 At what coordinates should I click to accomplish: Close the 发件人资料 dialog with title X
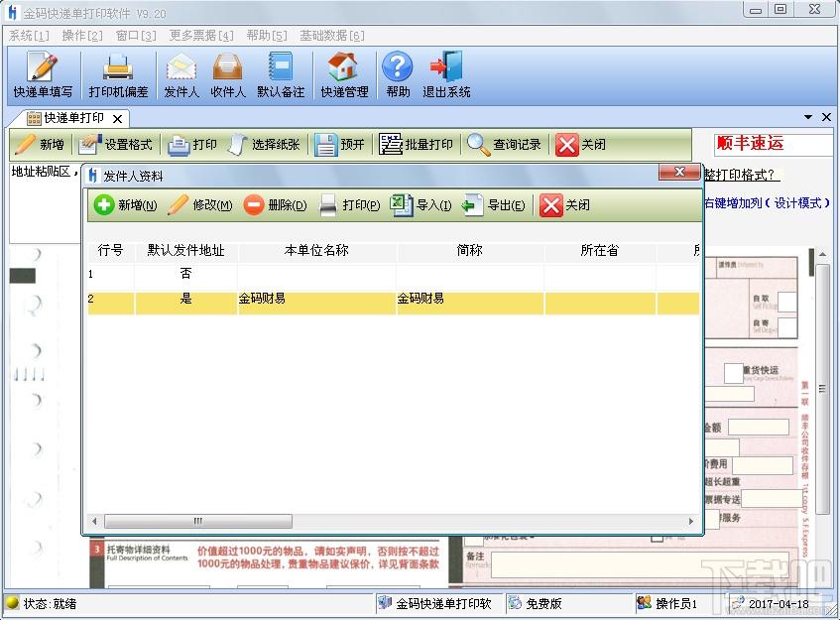tap(679, 172)
